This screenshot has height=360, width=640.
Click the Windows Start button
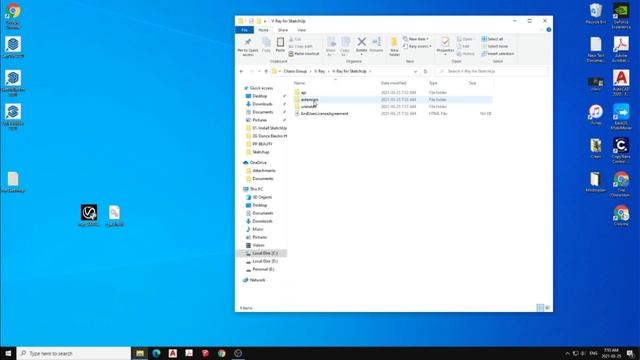8,353
